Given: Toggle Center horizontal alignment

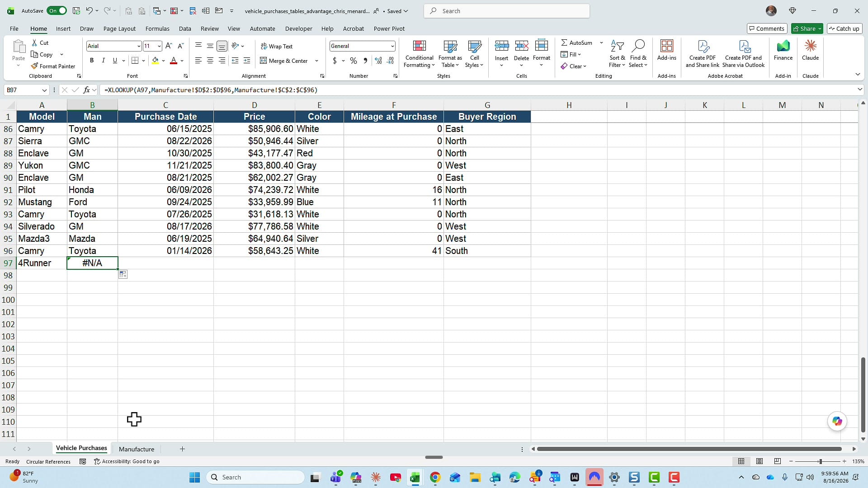Looking at the screenshot, I should (x=210, y=61).
